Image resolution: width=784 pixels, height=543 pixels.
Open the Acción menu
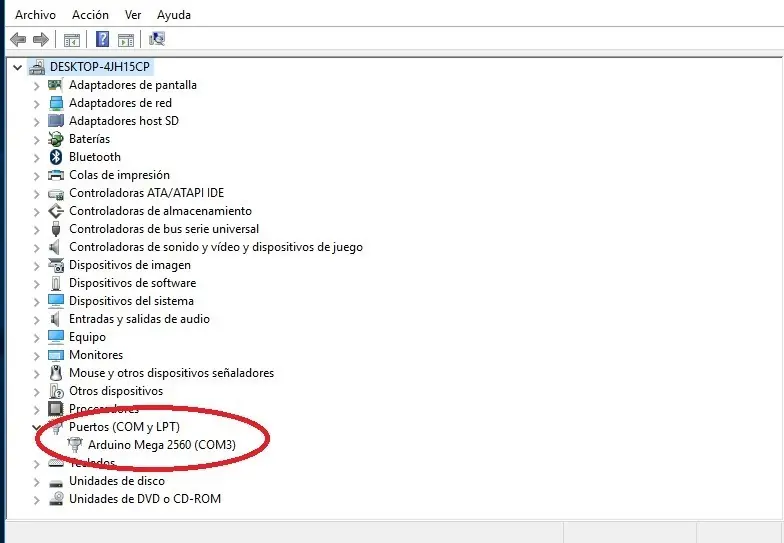[90, 15]
